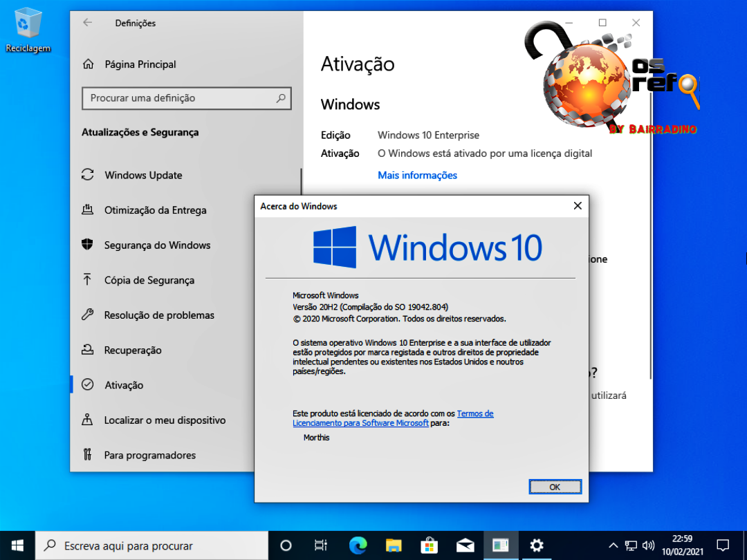Click the Para programadores tools icon

coord(87,454)
